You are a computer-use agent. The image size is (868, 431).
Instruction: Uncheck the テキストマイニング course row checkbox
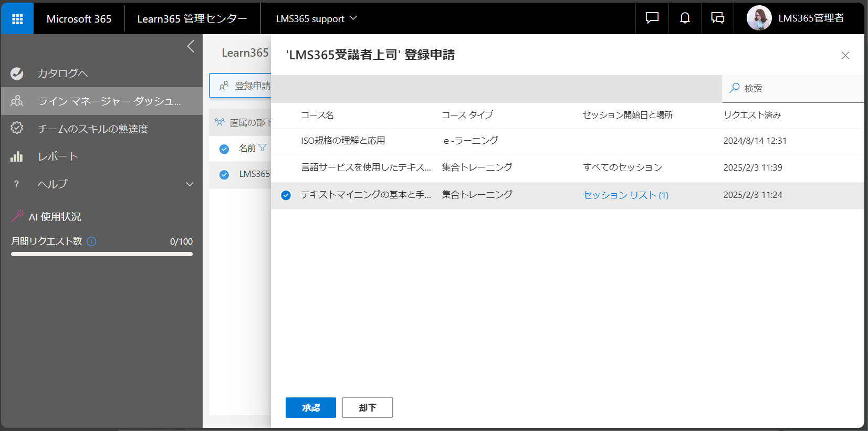pyautogui.click(x=286, y=195)
